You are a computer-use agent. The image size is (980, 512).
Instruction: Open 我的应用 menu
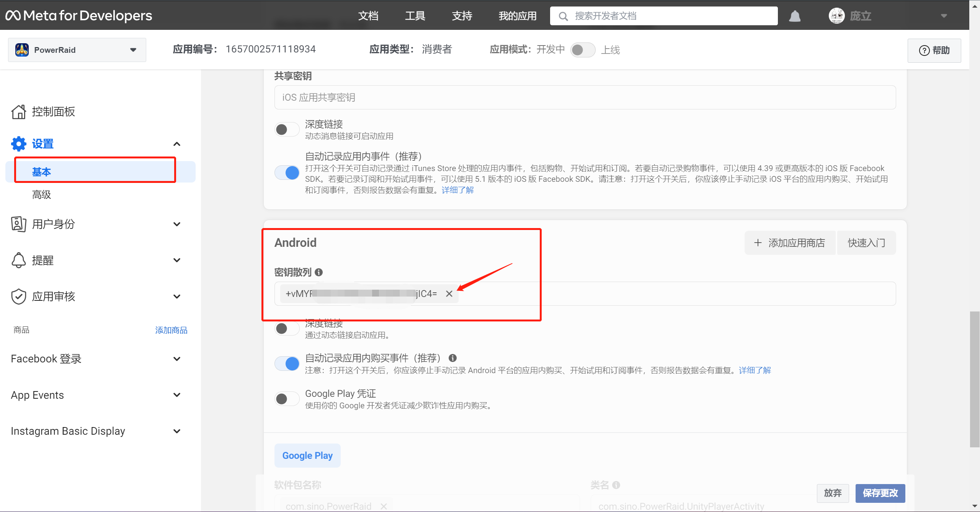tap(517, 16)
